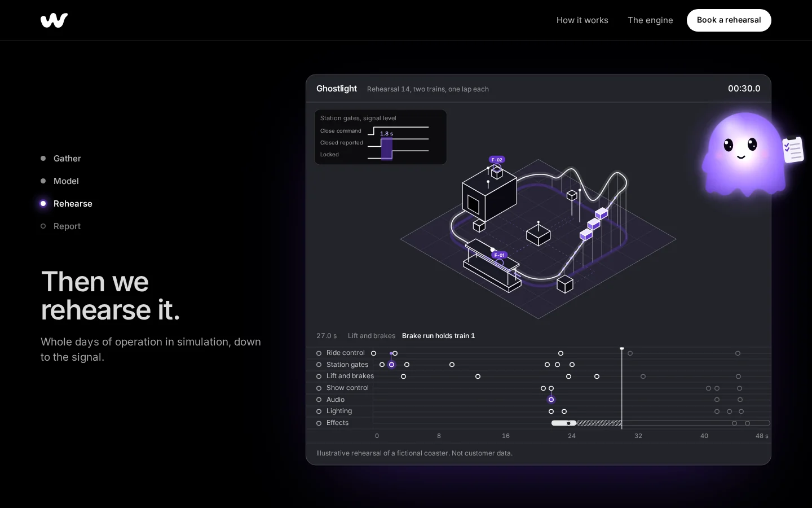Click the Effects track progress bar knob
The image size is (812, 508).
tap(569, 423)
